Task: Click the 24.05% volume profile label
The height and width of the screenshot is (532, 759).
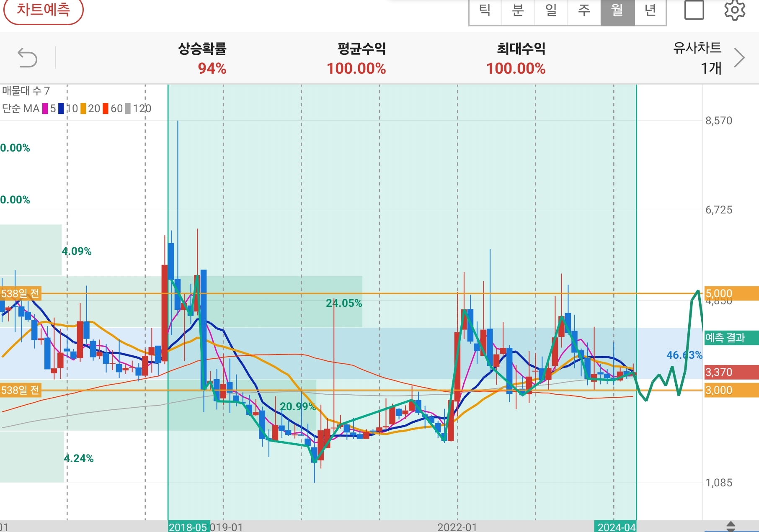Action: tap(344, 303)
